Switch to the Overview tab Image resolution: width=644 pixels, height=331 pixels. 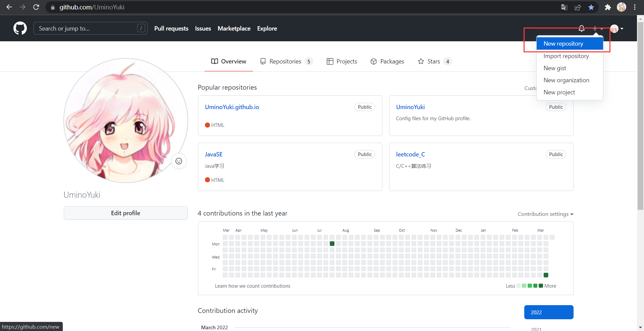pyautogui.click(x=228, y=61)
